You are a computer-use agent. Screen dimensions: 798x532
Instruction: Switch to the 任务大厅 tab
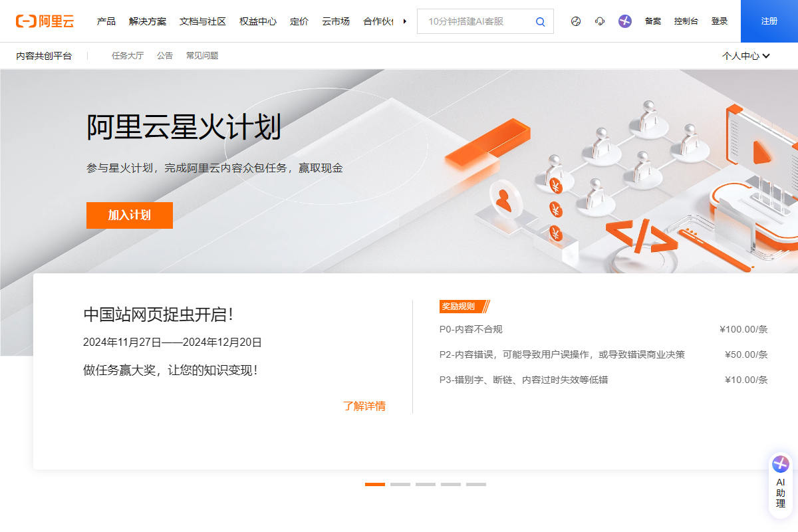pos(128,56)
